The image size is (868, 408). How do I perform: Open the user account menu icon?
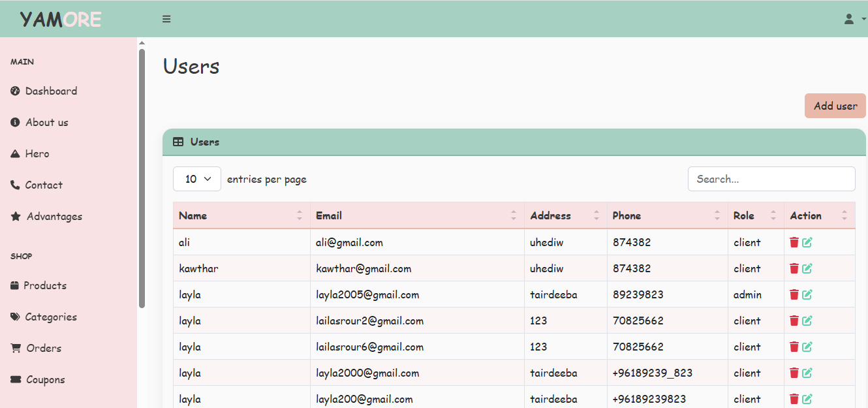click(849, 19)
